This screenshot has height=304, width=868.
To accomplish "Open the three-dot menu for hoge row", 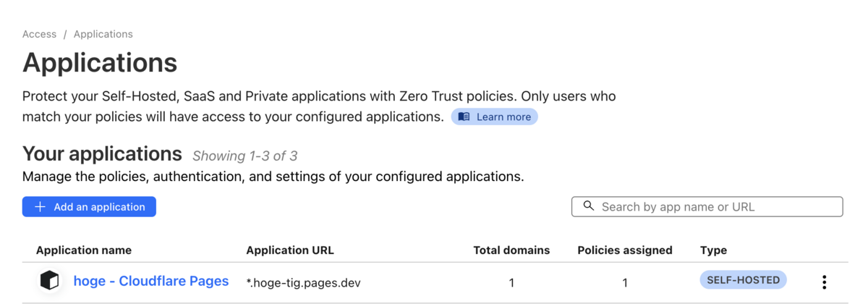I will pyautogui.click(x=824, y=282).
